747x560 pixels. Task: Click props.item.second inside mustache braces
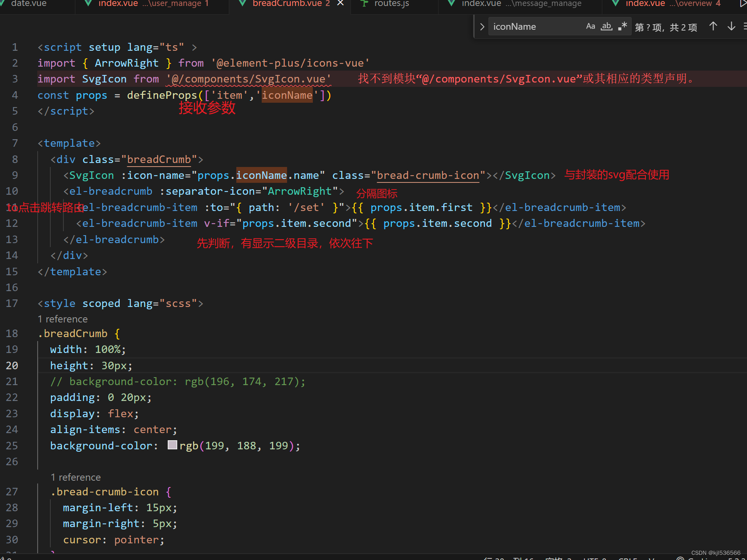click(438, 223)
